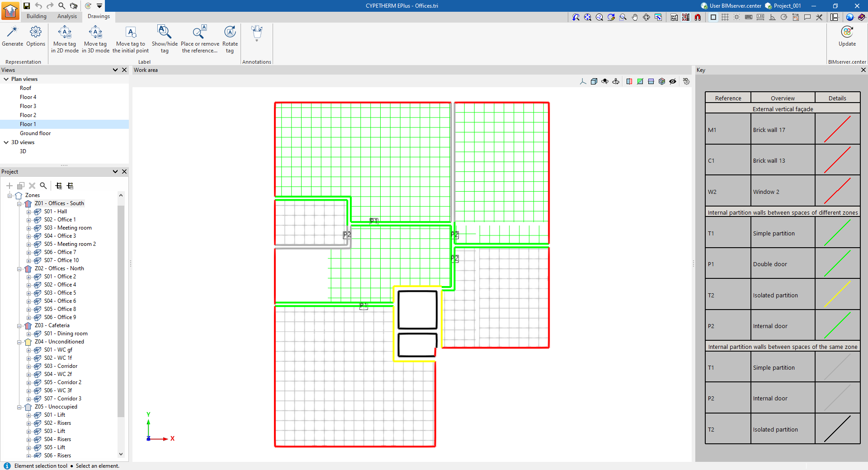The width and height of the screenshot is (868, 470).
Task: Click the search magnifier in the quick access bar
Action: click(x=62, y=6)
